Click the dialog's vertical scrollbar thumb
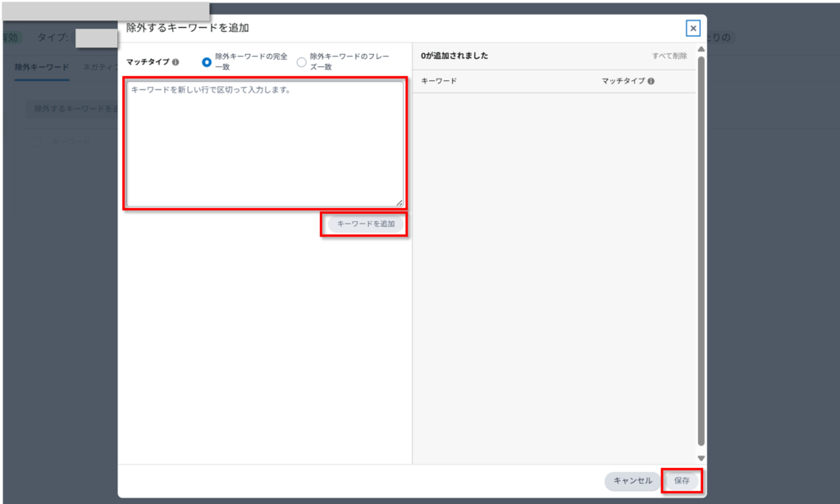The width and height of the screenshot is (840, 504). (701, 246)
